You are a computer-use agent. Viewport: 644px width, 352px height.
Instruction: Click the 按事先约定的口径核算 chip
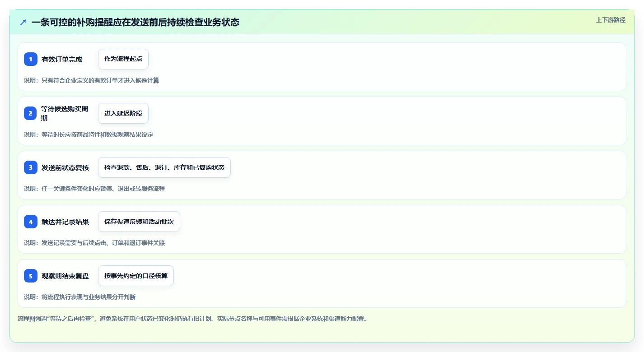[136, 276]
